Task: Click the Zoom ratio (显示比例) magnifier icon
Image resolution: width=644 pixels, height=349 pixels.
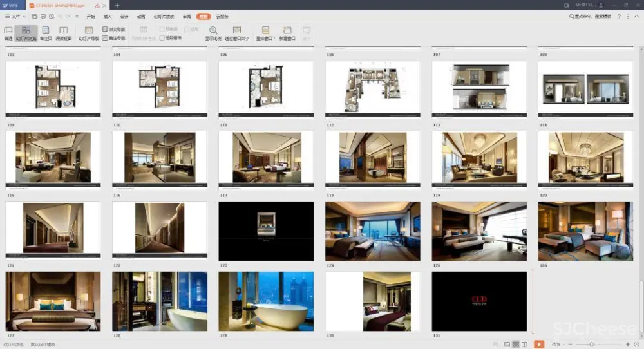Action: pyautogui.click(x=213, y=33)
